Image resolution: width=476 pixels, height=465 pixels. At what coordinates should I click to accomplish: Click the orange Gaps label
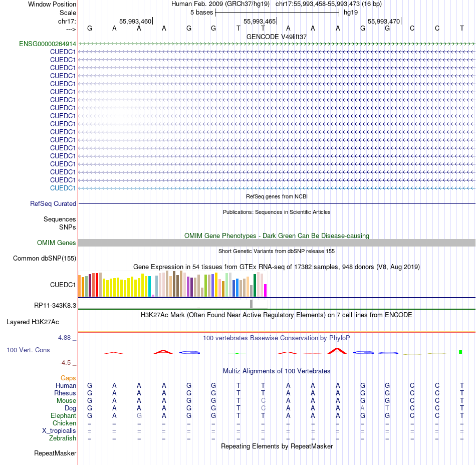(x=68, y=378)
